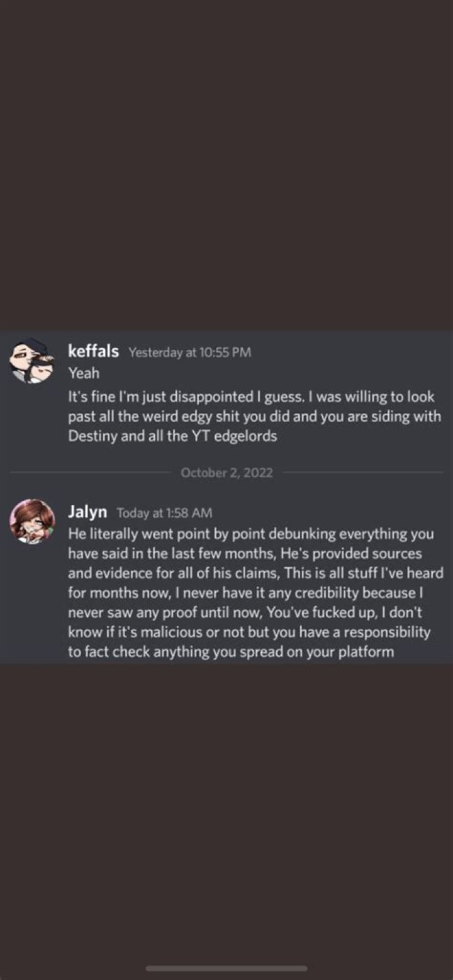Tap the keffals username
This screenshot has width=453, height=980.
(x=93, y=351)
